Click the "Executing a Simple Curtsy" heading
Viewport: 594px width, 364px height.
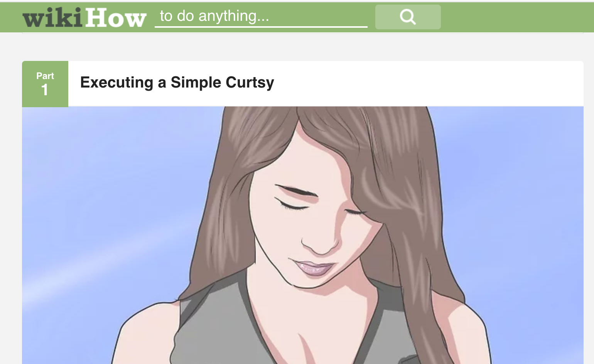point(177,83)
